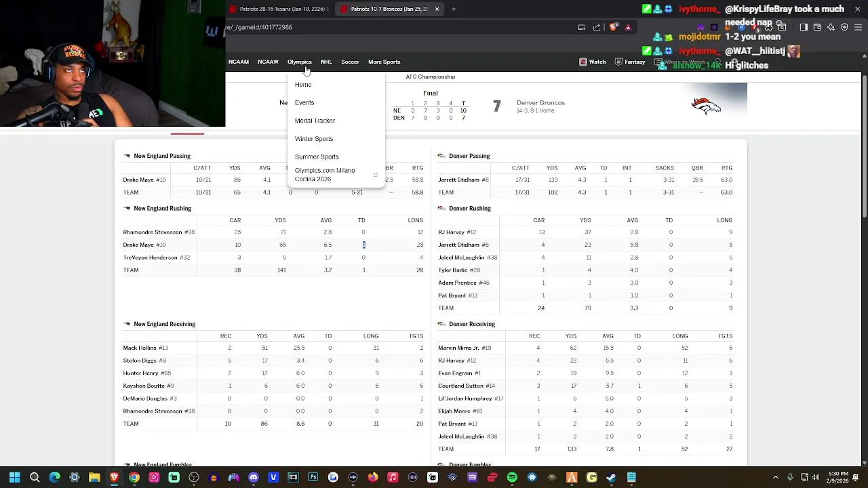868x488 pixels.
Task: Open Stefon Diggs #8 player link
Action: point(144,361)
